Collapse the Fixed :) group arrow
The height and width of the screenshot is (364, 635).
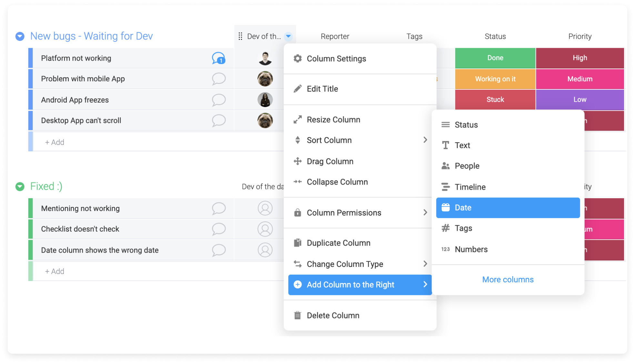[20, 187]
